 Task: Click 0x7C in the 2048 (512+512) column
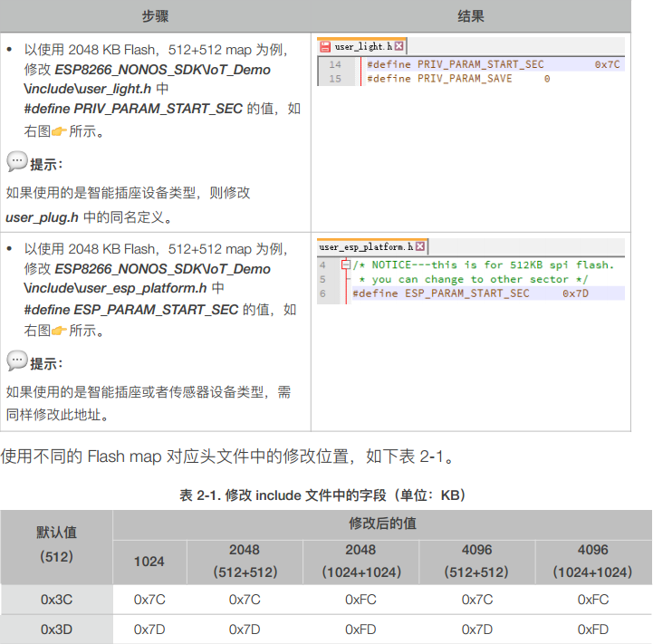[245, 600]
